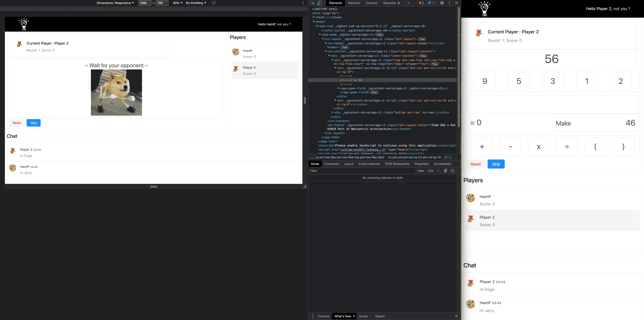Open the 90% zoom dropdown
Viewport: 644px width, 320px height.
coord(178,3)
